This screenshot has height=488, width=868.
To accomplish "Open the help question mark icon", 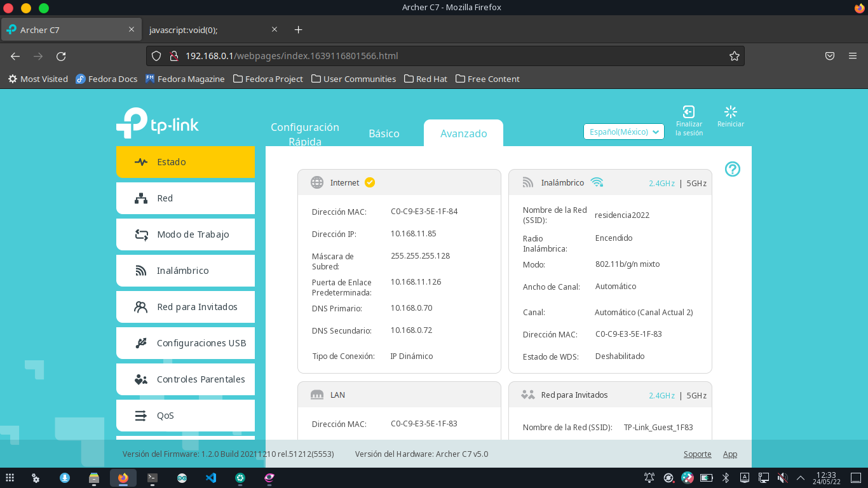I will (x=733, y=169).
